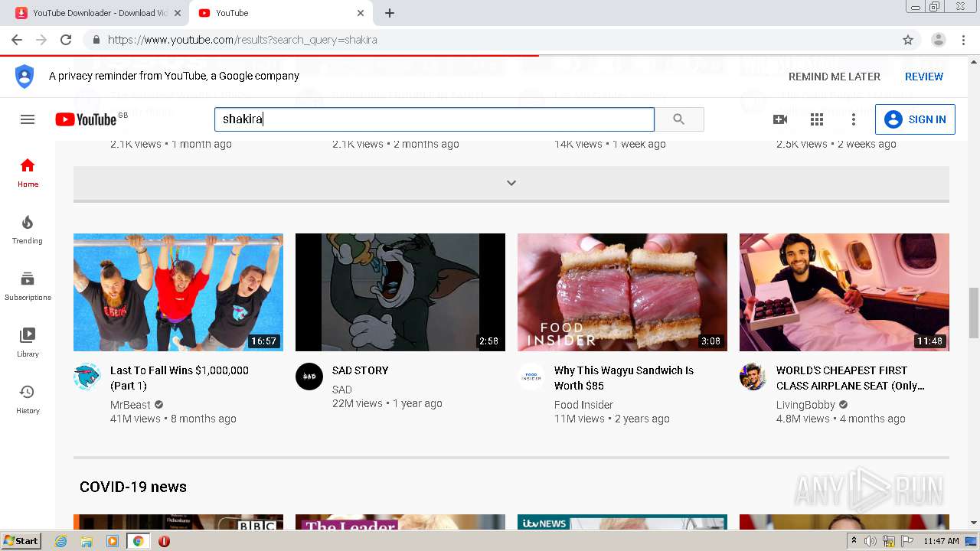Select the YouTube tab
Viewport: 980px width, 551px height.
[281, 13]
